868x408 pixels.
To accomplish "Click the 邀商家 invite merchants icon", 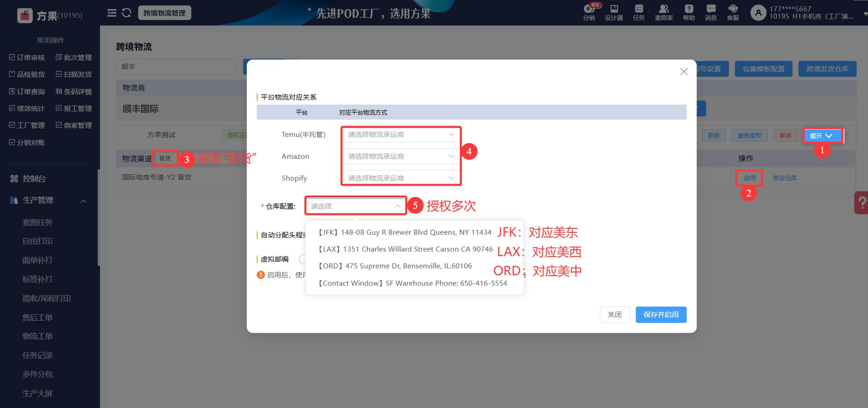I will [x=664, y=12].
